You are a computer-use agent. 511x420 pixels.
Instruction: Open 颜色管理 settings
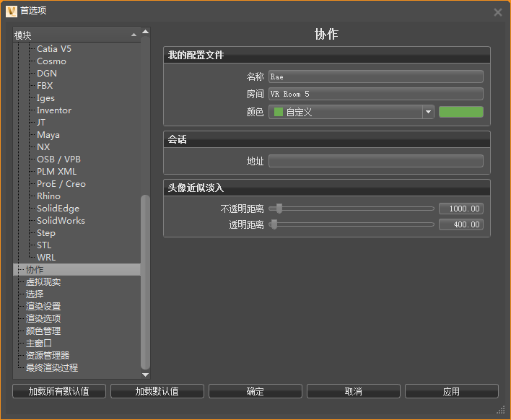coord(43,331)
